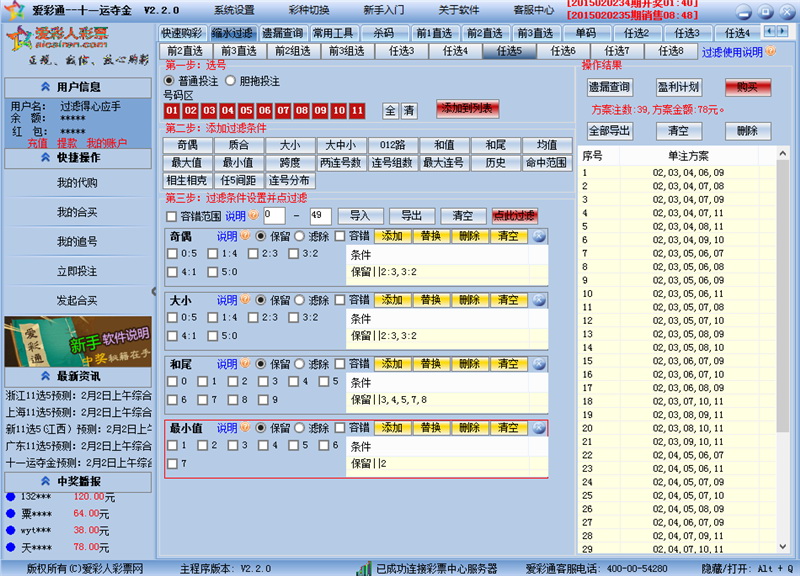Select 胆拖投注 radio button
Image resolution: width=800 pixels, height=576 pixels.
[231, 81]
